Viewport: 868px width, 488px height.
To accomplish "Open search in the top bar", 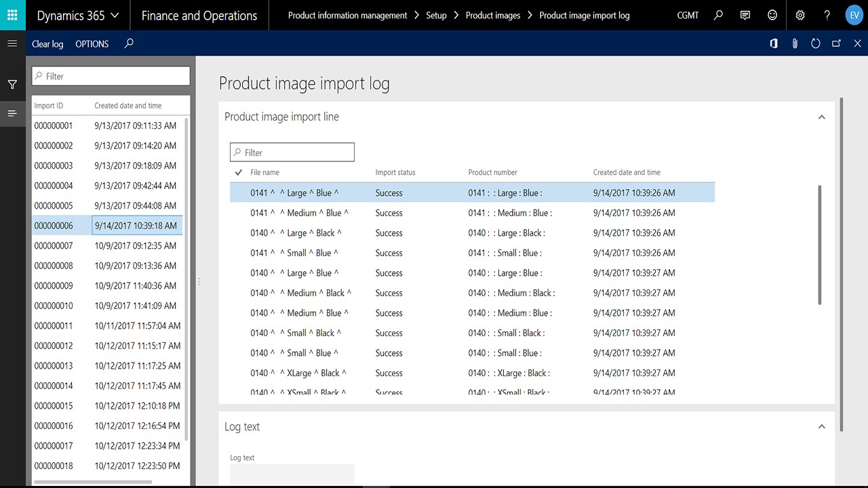I will 718,15.
